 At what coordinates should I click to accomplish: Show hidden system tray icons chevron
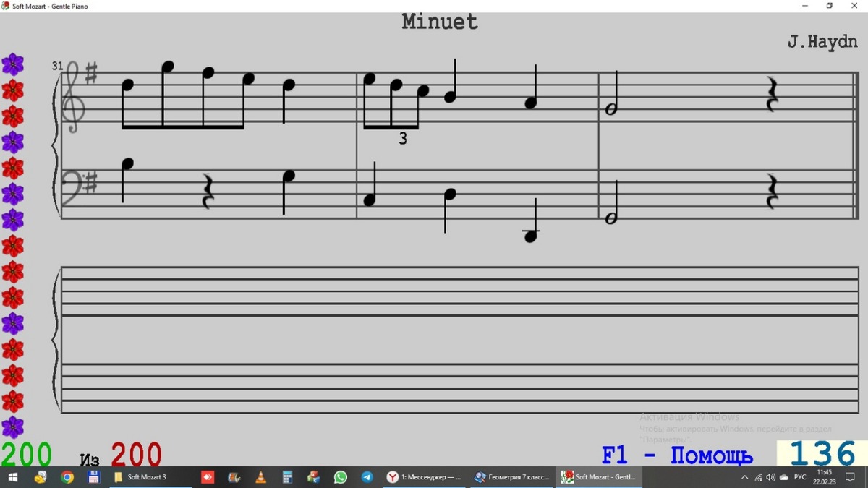745,477
